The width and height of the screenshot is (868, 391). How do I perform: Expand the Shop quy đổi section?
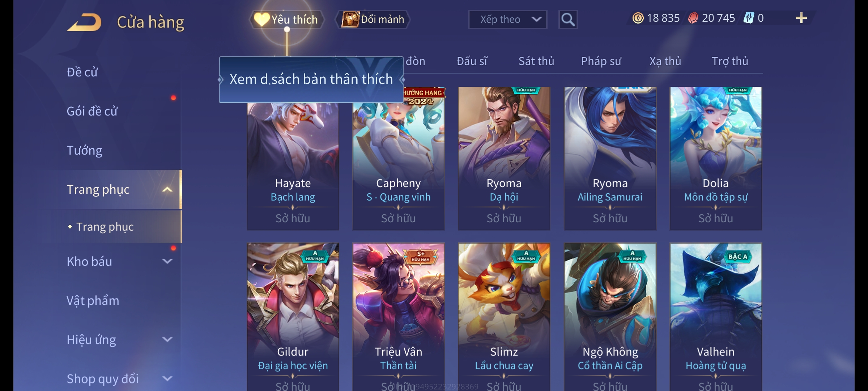(167, 378)
